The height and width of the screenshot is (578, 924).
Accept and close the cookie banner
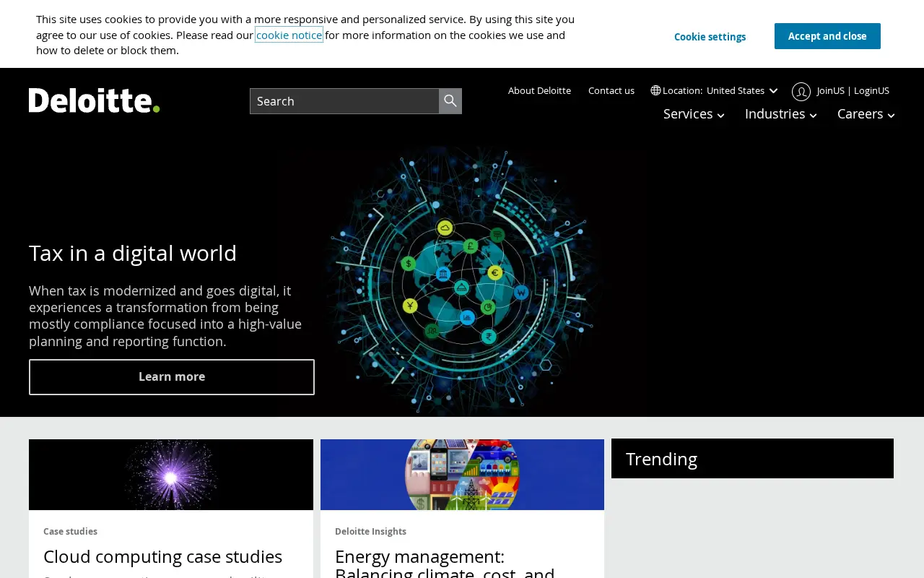point(827,36)
